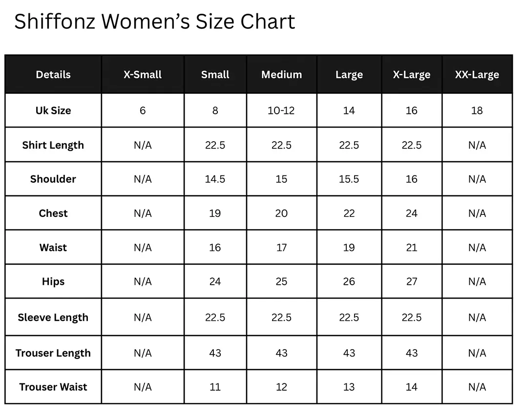Click the chest value 24 for X-Large
The height and width of the screenshot is (420, 524).
(411, 213)
